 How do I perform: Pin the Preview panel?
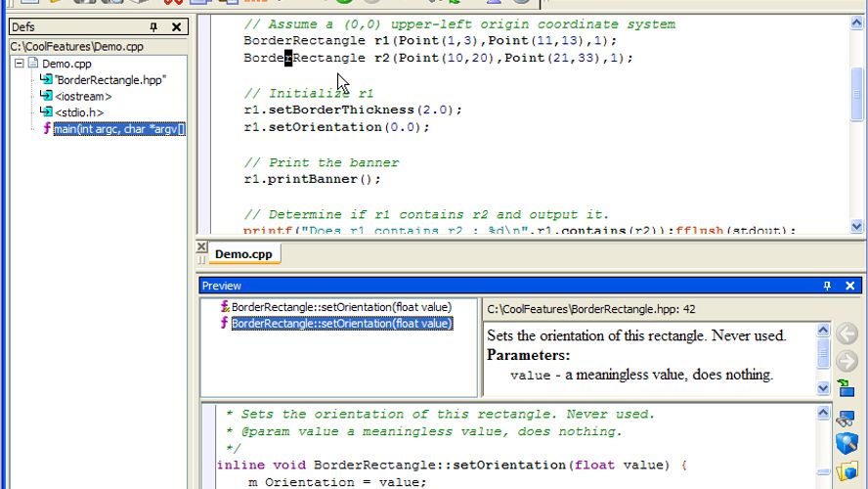[827, 286]
